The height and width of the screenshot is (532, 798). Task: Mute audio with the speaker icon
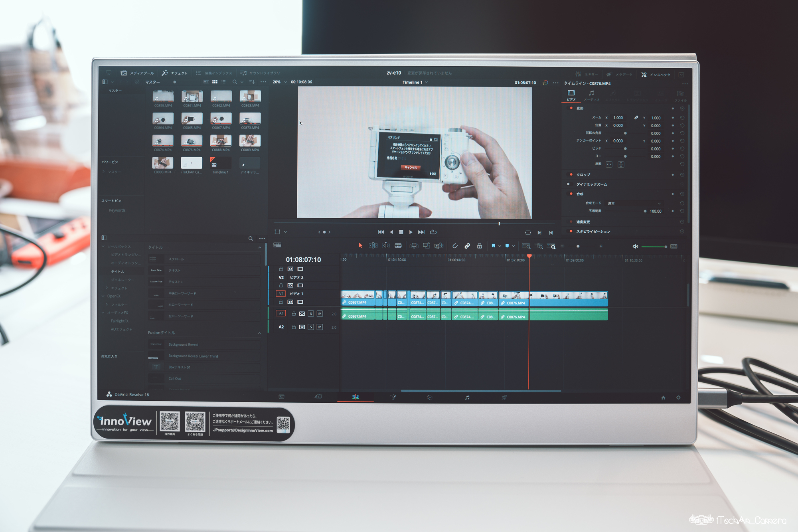(635, 246)
